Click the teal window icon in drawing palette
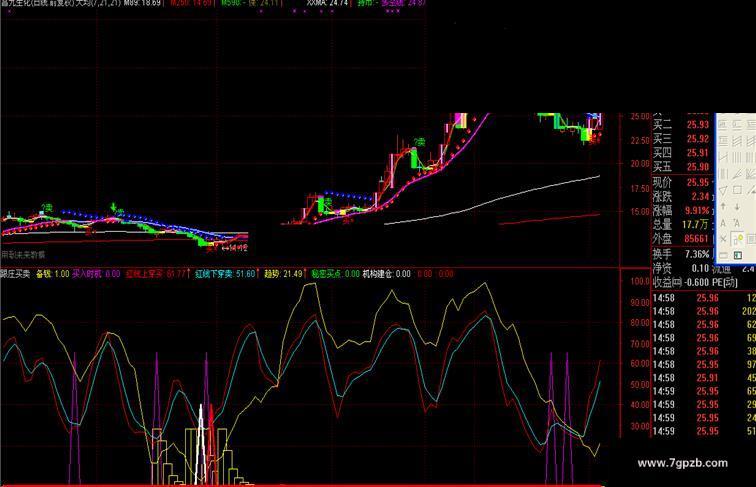This screenshot has height=487, width=756. pyautogui.click(x=738, y=255)
